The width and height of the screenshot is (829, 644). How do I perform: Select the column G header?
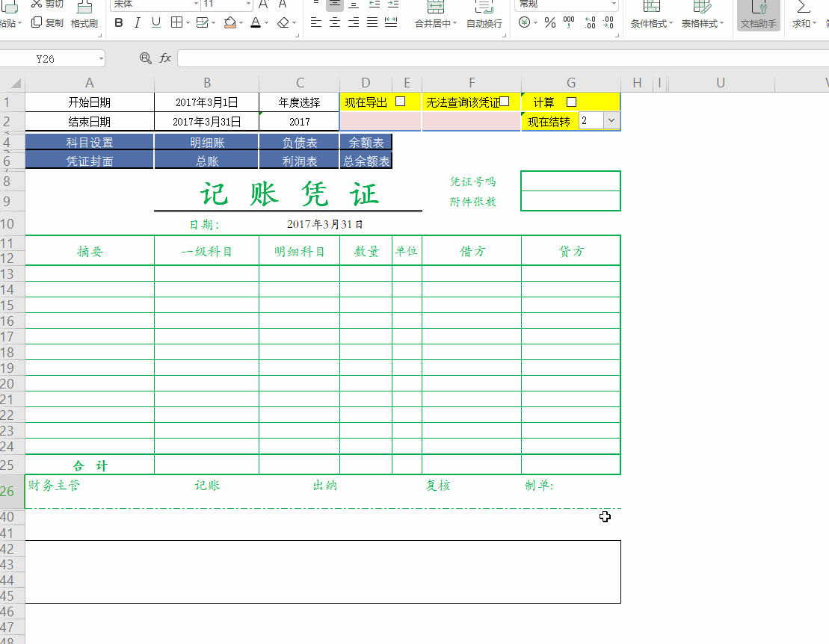(x=571, y=83)
